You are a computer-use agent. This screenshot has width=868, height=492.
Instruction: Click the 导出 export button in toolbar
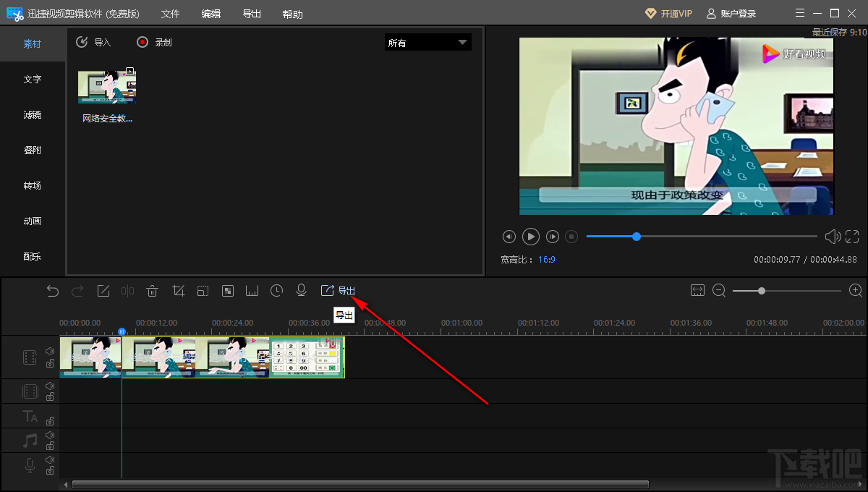point(339,291)
